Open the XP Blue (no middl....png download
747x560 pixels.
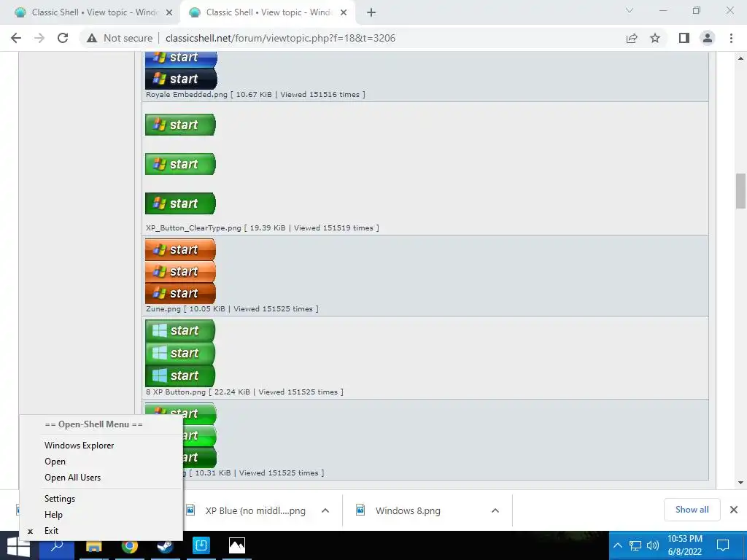pyautogui.click(x=255, y=510)
